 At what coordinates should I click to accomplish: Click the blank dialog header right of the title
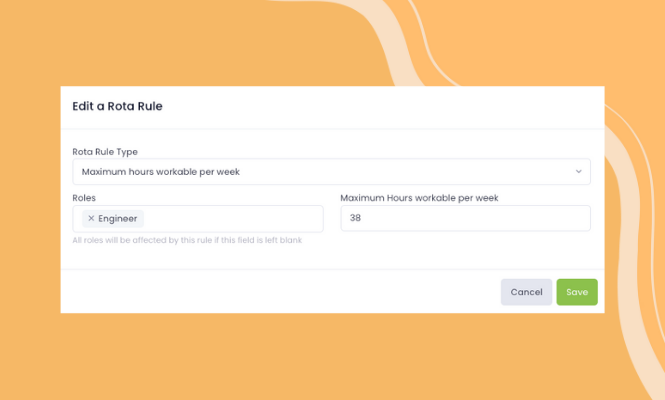click(382, 107)
